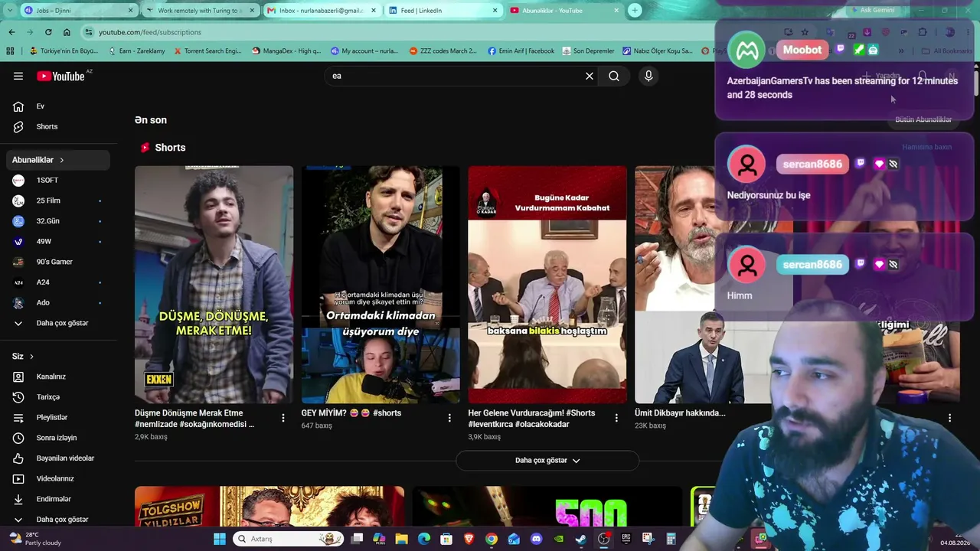Play the Bugüne Kadar Vurdurmamam Kabahat short
The height and width of the screenshot is (551, 980).
pyautogui.click(x=547, y=285)
